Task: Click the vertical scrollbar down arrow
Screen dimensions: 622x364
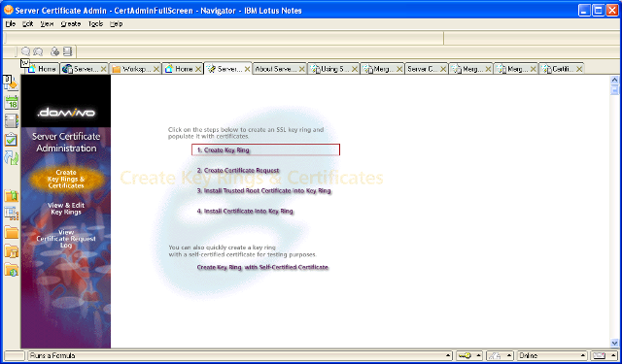Action: tap(615, 343)
